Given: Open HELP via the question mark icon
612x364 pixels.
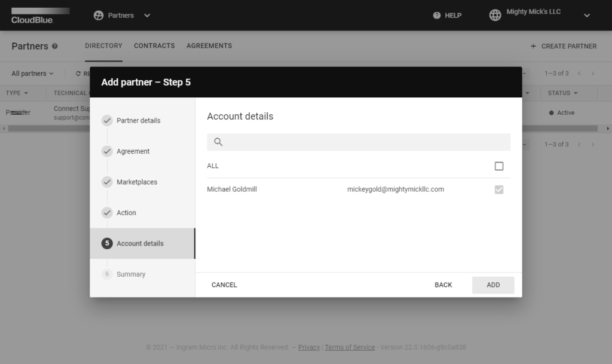Looking at the screenshot, I should click(x=437, y=15).
